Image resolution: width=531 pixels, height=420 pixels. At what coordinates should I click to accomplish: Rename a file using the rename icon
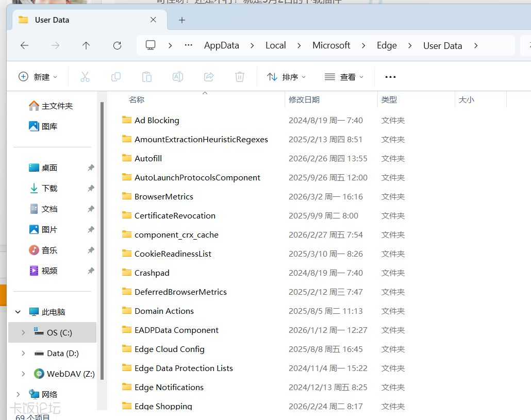pos(177,76)
